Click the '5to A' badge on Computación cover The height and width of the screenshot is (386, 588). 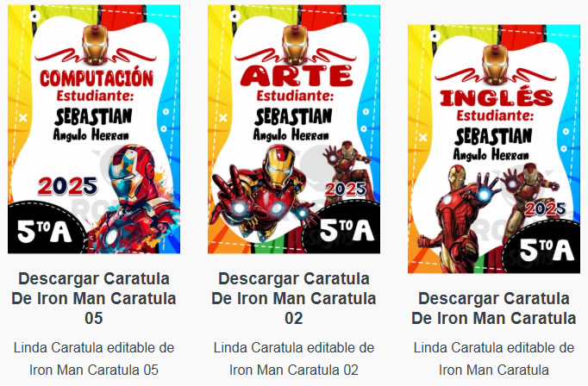44,231
